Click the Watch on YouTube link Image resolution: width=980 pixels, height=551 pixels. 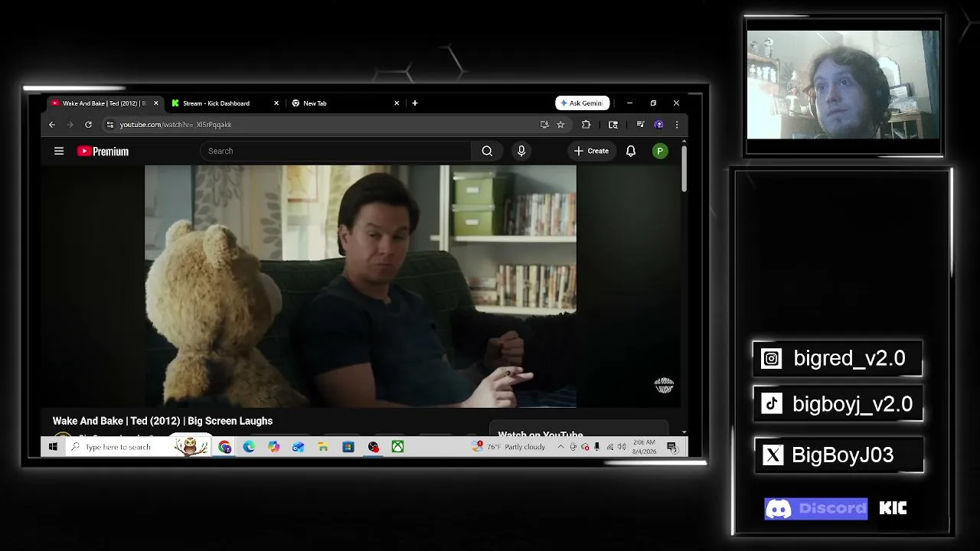tap(541, 434)
